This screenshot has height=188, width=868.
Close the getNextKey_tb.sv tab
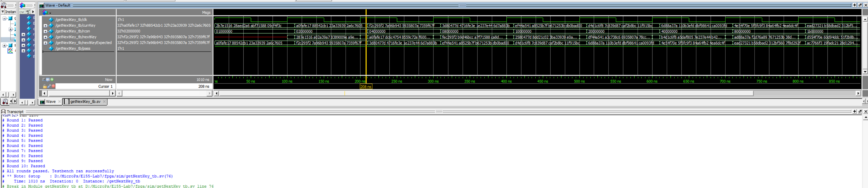click(x=104, y=101)
